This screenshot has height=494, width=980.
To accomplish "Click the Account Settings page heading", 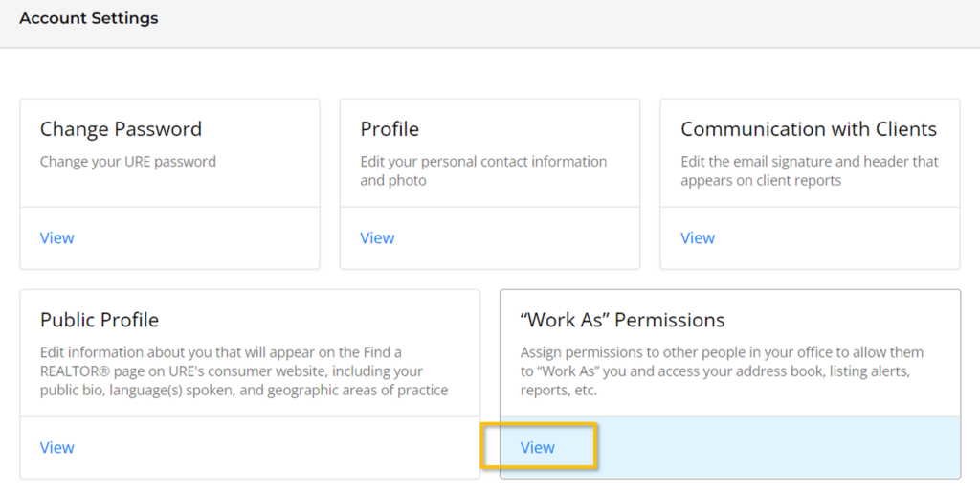I will [x=89, y=18].
